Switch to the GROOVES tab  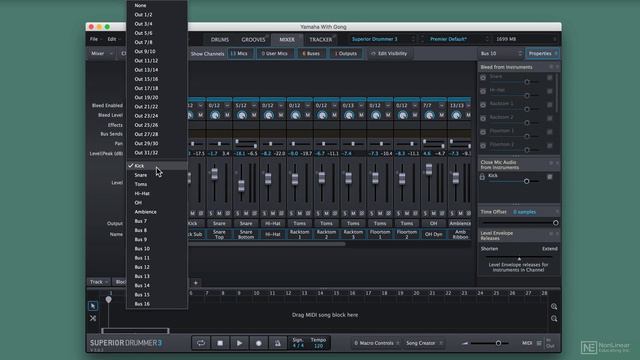pos(253,40)
